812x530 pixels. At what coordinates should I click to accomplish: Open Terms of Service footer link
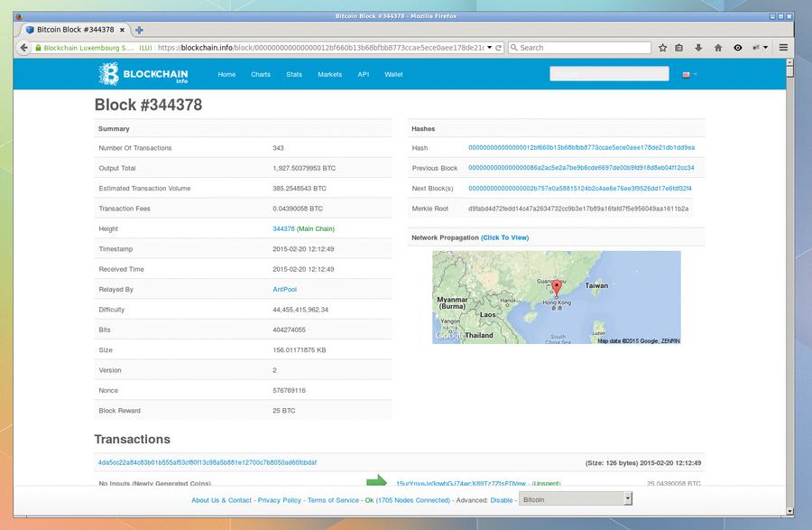pyautogui.click(x=333, y=500)
